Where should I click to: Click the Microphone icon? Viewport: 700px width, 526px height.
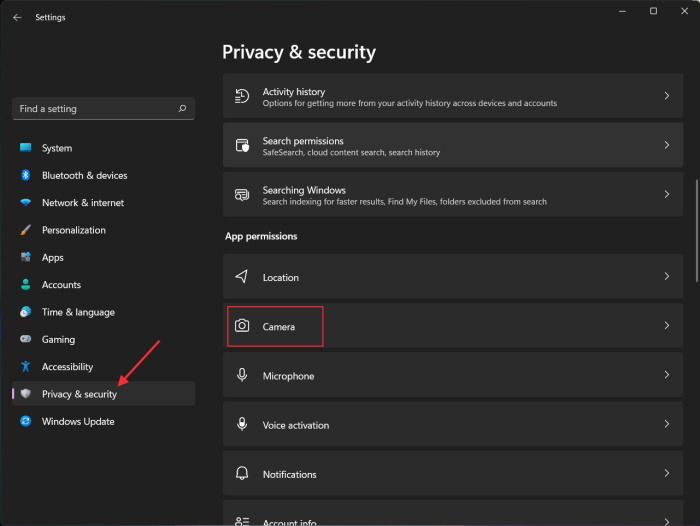click(242, 375)
